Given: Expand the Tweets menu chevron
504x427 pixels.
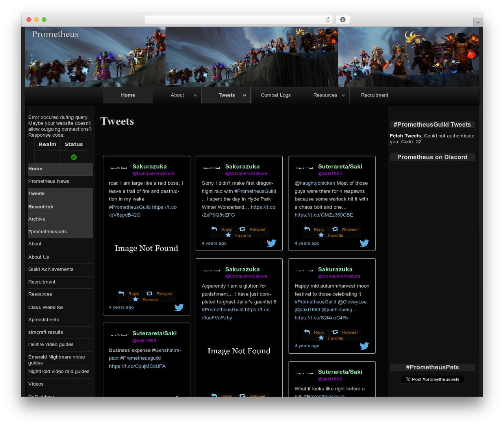Looking at the screenshot, I should [245, 95].
